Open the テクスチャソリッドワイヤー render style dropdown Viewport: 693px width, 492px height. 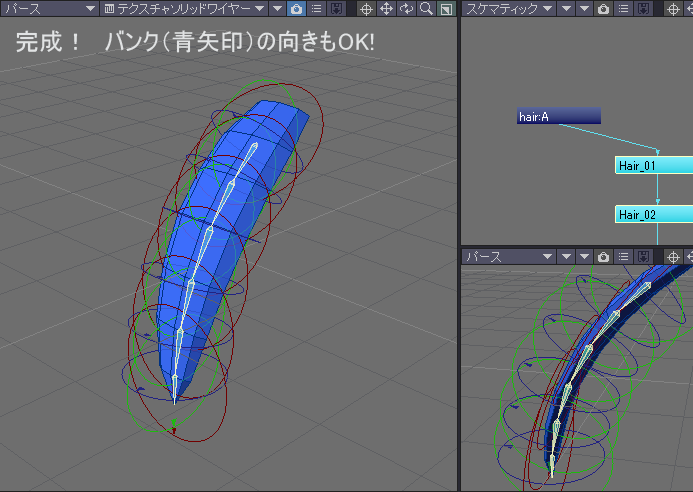click(x=184, y=8)
